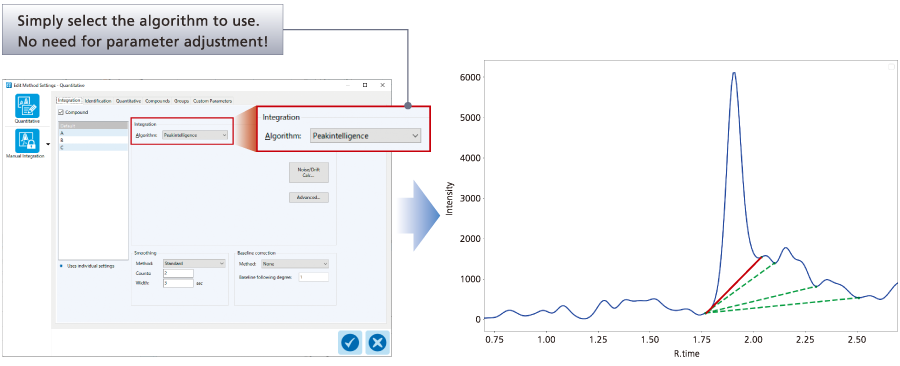Cancel with the blue X icon
900x366 pixels.
[377, 342]
